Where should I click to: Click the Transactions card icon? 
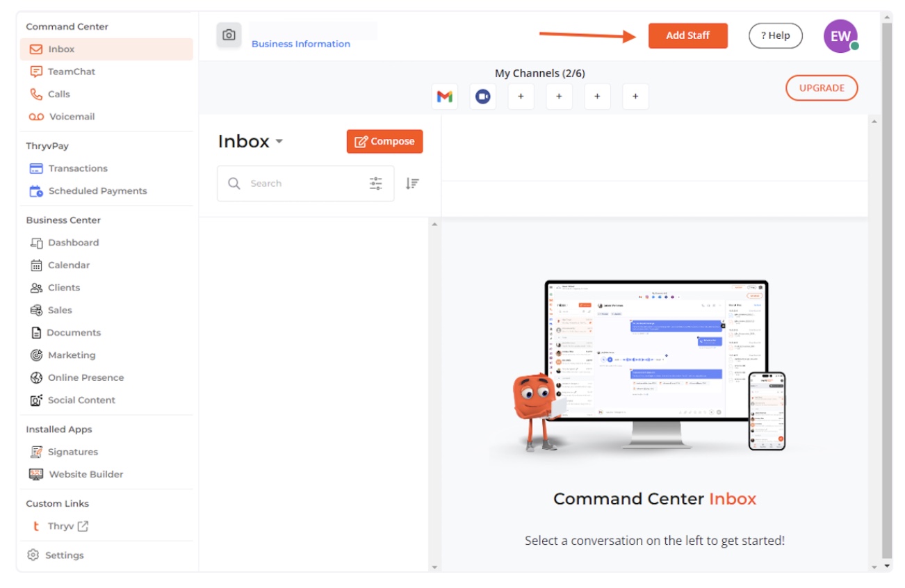[36, 168]
